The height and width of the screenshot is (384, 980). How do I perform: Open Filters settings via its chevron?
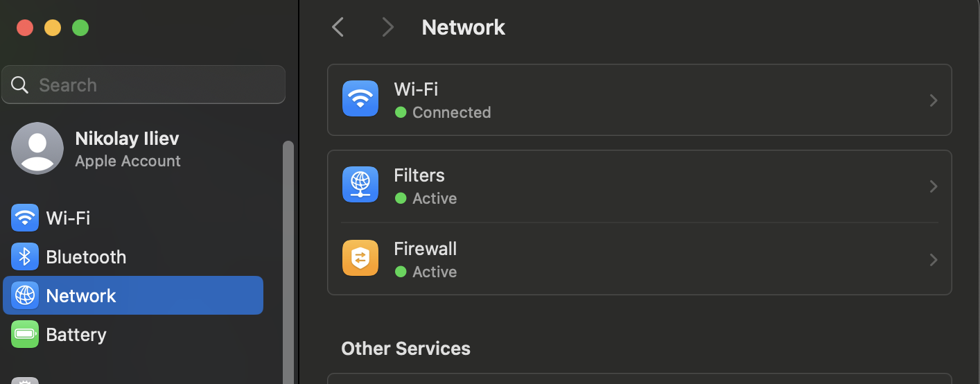click(x=933, y=186)
